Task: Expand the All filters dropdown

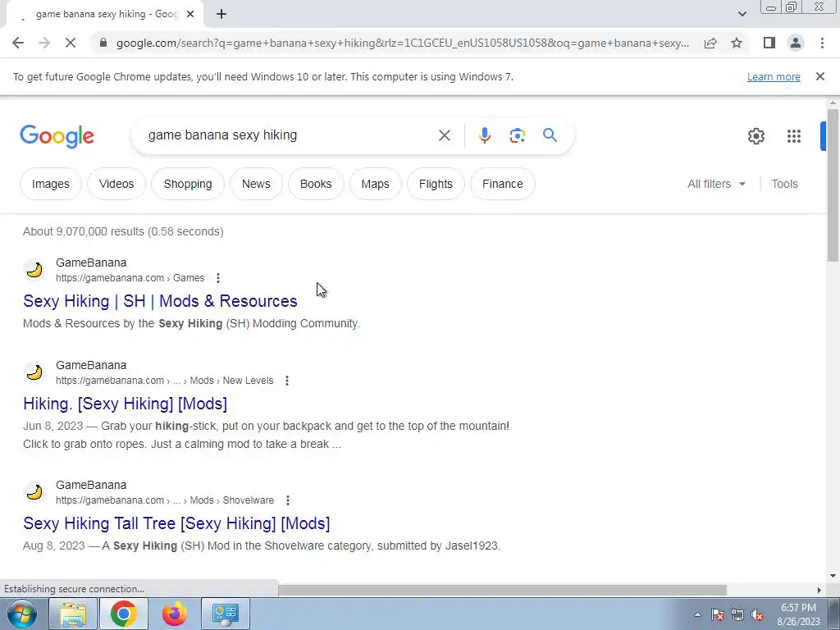Action: coord(716,184)
